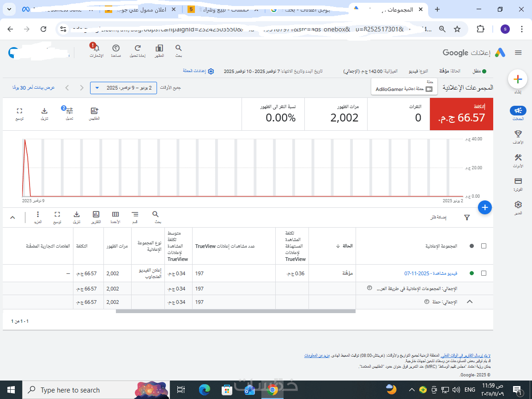Open the learn more link in footer
This screenshot has width=532, height=399.
317,356
